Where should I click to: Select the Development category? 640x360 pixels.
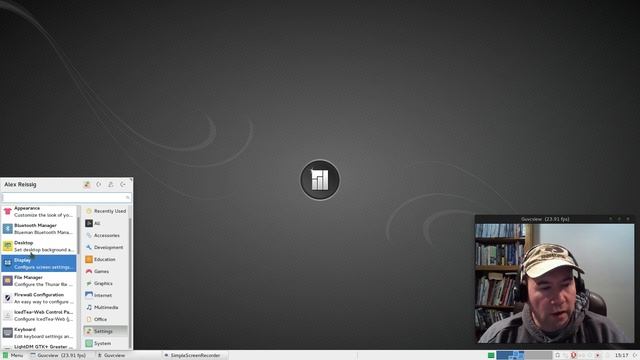click(x=106, y=247)
